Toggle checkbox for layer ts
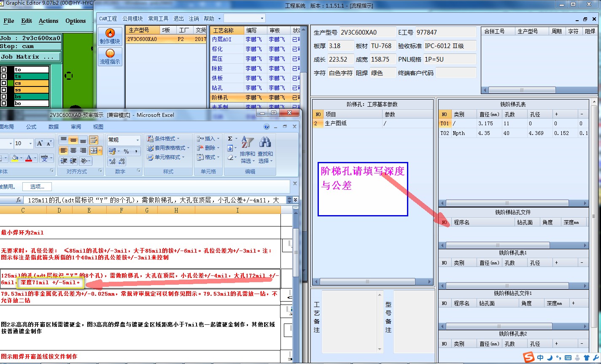Viewport: 601px width, 364px height. [x=4, y=76]
